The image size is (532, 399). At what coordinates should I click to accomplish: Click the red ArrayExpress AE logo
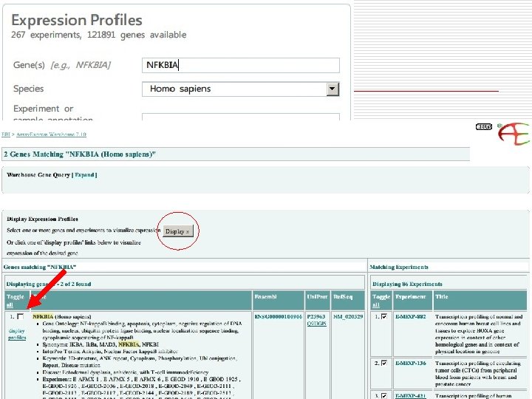[514, 134]
